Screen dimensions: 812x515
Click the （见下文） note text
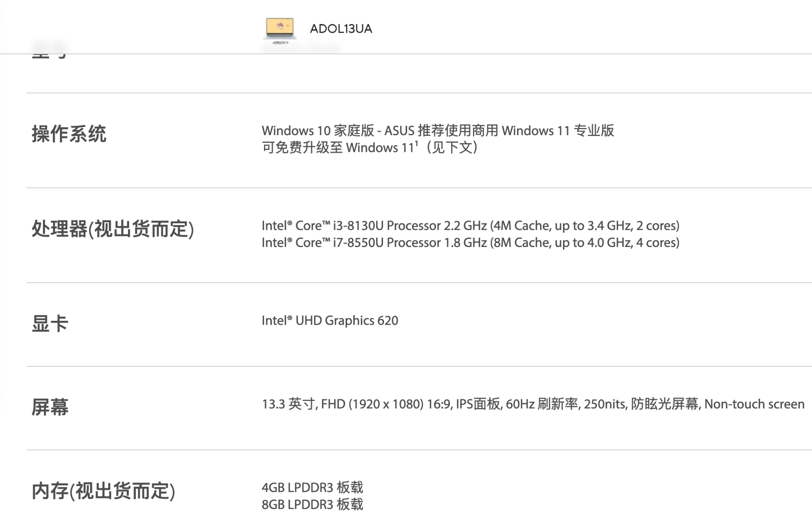point(452,148)
